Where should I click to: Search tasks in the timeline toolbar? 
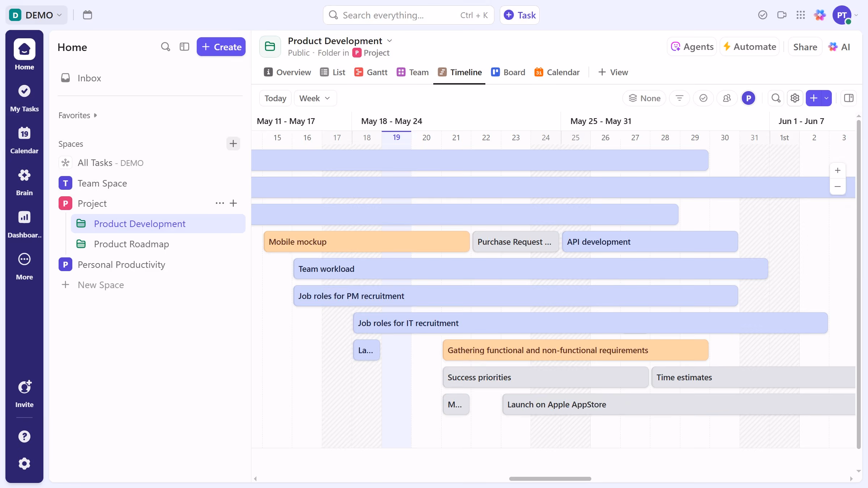coord(776,98)
